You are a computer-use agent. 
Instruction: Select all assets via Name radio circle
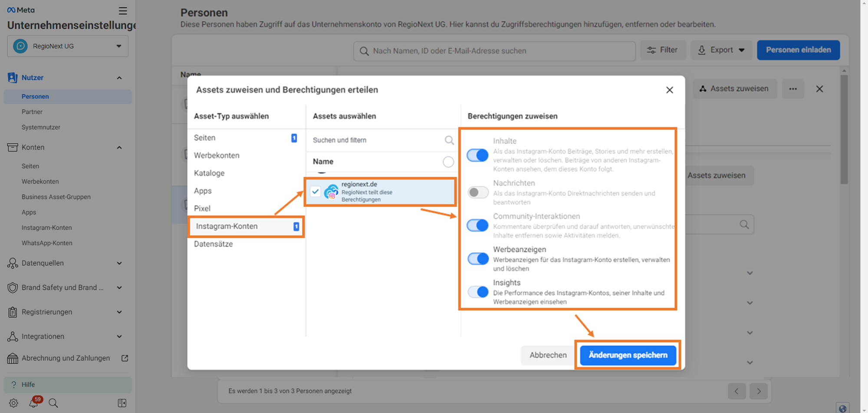[448, 162]
